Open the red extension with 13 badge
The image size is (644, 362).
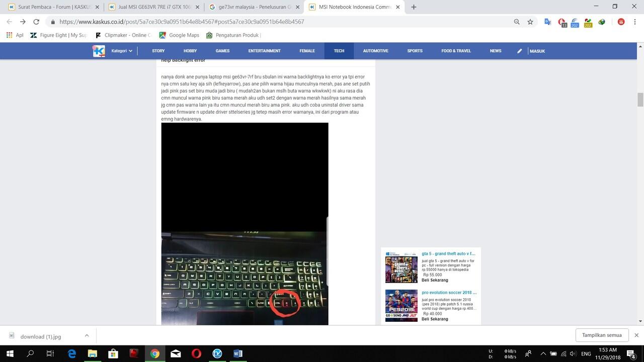(562, 22)
